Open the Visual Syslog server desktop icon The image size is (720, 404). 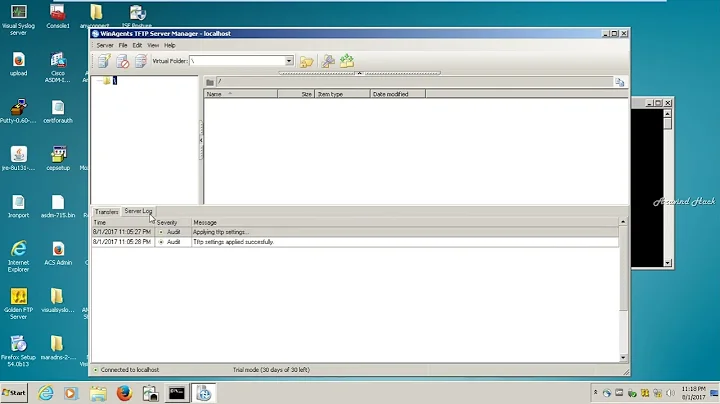tap(18, 20)
